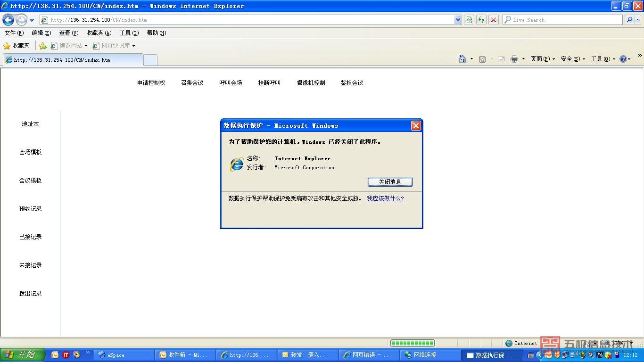Click the IE Back navigation arrow

pyautogui.click(x=8, y=20)
